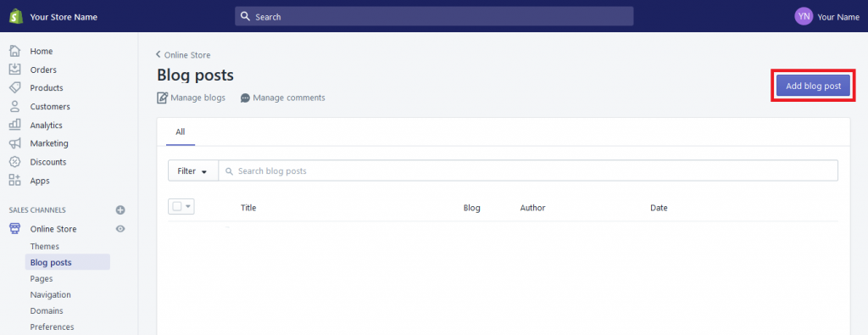Open Home in the sidebar
The width and height of the screenshot is (868, 335).
coord(42,51)
